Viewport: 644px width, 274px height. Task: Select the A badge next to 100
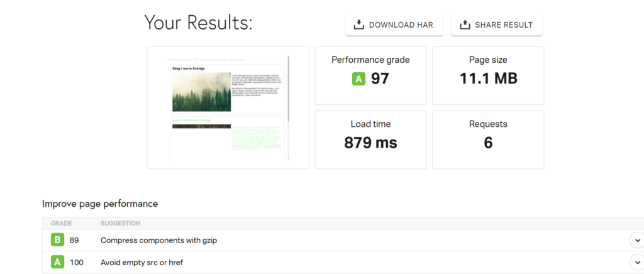58,262
